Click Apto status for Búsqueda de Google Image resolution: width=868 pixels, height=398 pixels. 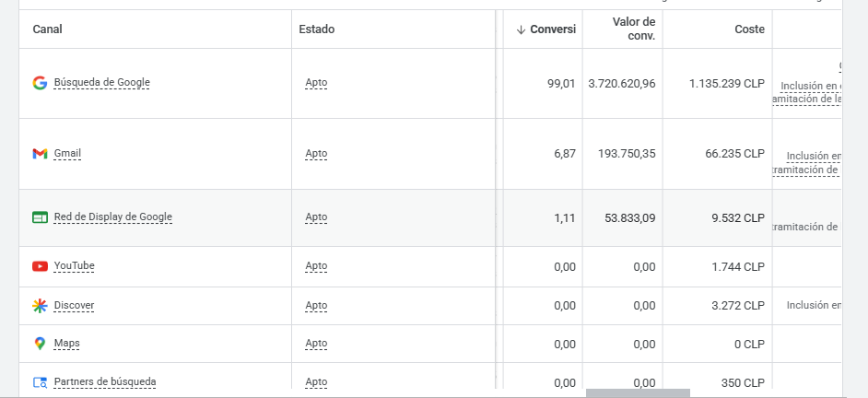click(x=316, y=83)
